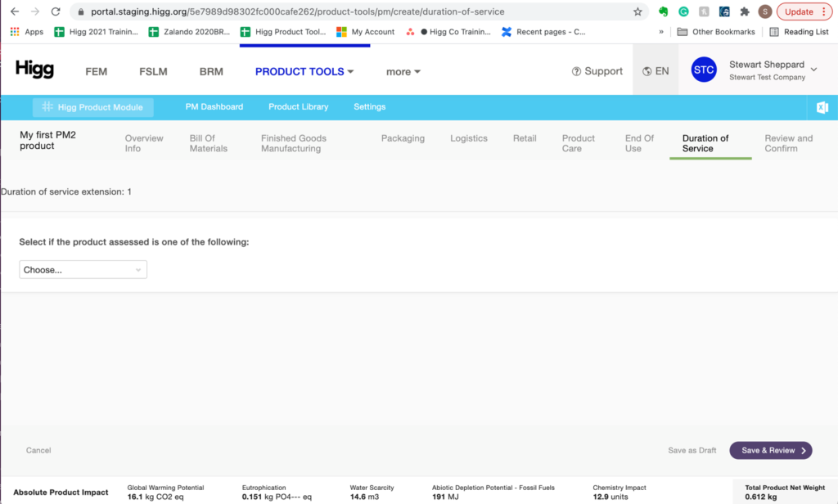Click the Duration of service extension text
This screenshot has width=838, height=504.
click(x=66, y=192)
